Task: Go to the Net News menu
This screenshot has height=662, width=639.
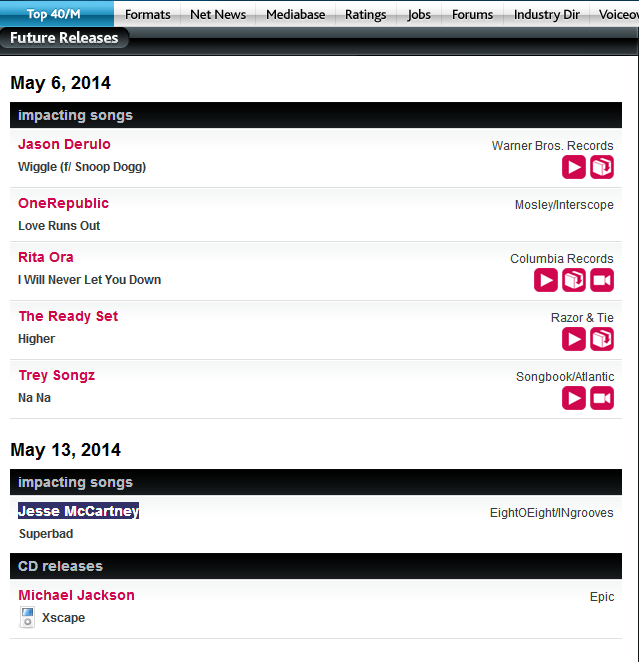Action: point(218,14)
